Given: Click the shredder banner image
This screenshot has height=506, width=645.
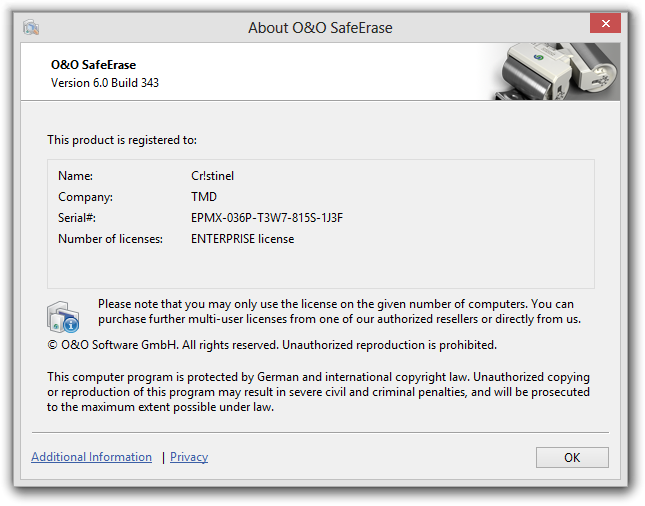Looking at the screenshot, I should 557,72.
